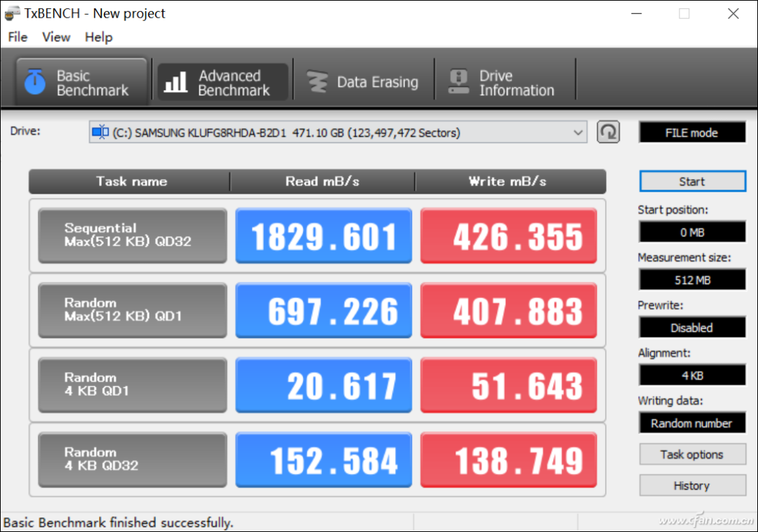This screenshot has width=758, height=532.
Task: Expand the Drive selection dropdown
Action: 578,132
